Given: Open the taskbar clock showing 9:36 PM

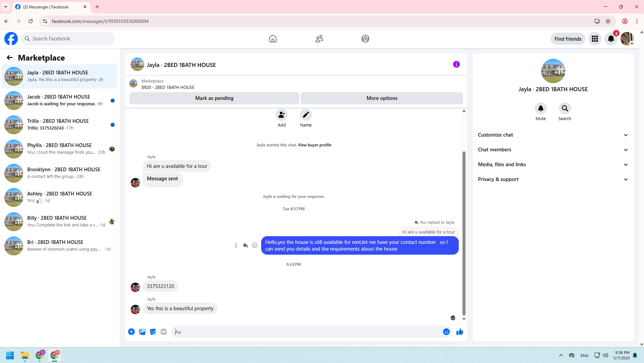Looking at the screenshot, I should point(621,355).
